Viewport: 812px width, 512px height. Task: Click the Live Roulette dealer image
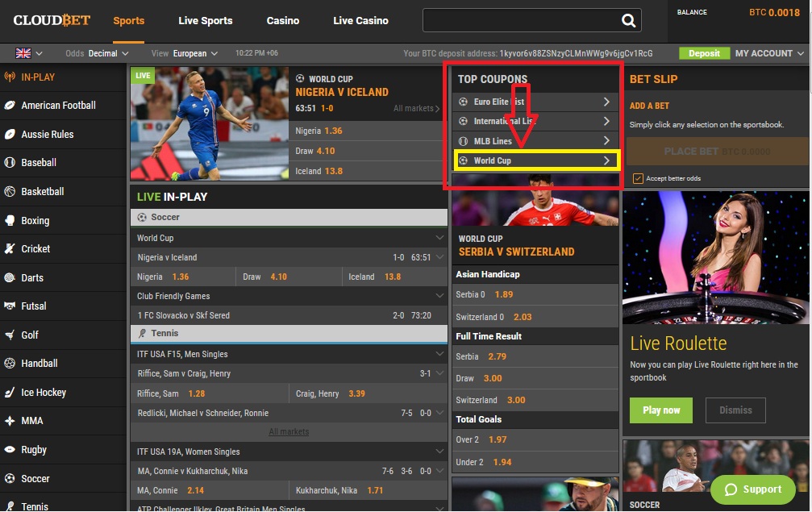pyautogui.click(x=716, y=257)
